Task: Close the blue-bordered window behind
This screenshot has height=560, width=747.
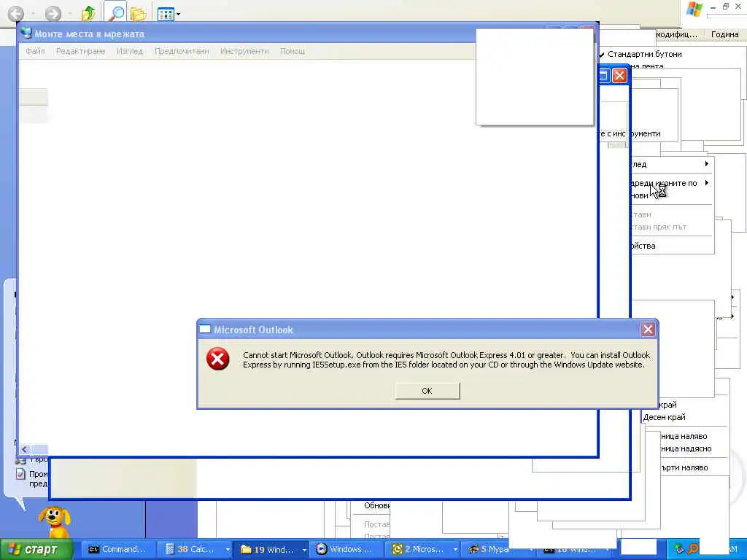Action: tap(619, 76)
